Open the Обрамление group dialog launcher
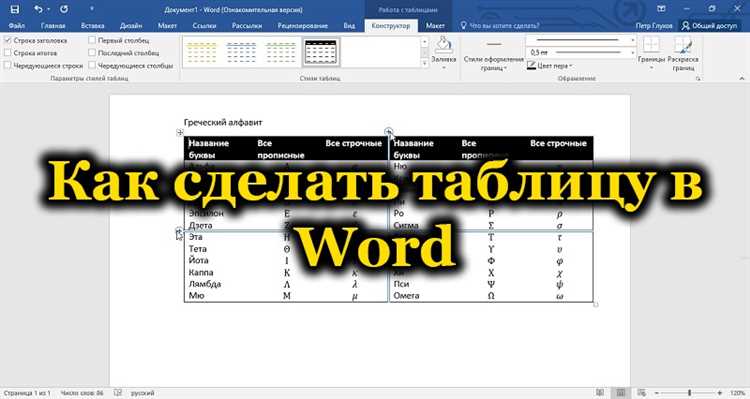Image resolution: width=750 pixels, height=399 pixels. point(698,78)
